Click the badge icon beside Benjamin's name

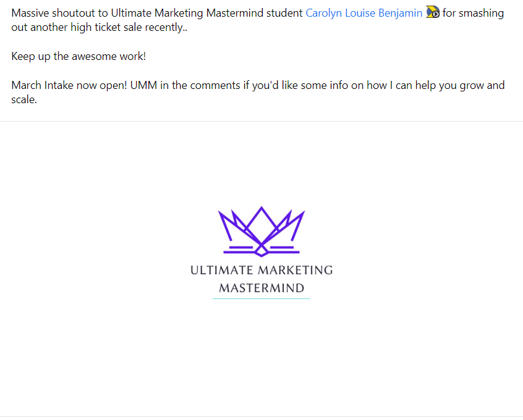coord(433,12)
